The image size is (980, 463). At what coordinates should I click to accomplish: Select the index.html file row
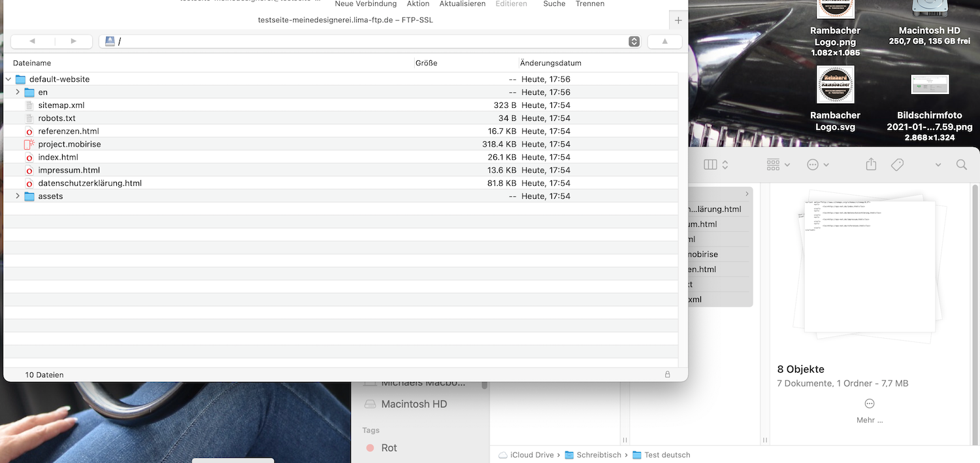click(58, 157)
